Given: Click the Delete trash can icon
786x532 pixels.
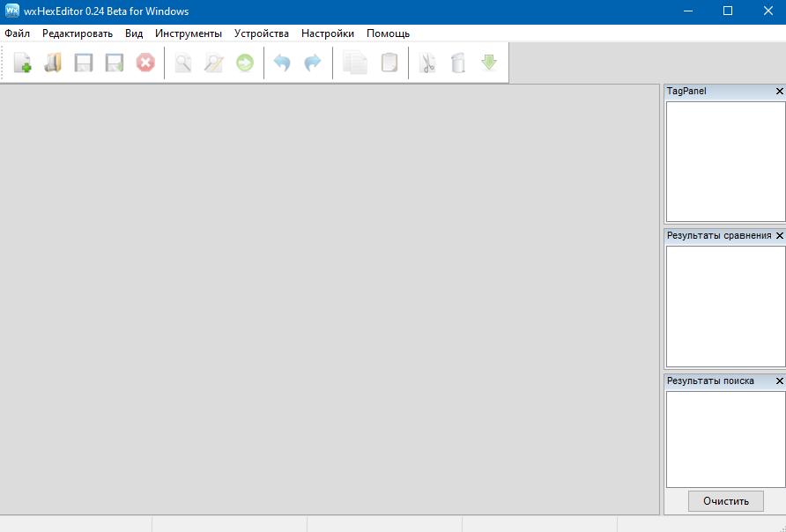Looking at the screenshot, I should point(458,63).
